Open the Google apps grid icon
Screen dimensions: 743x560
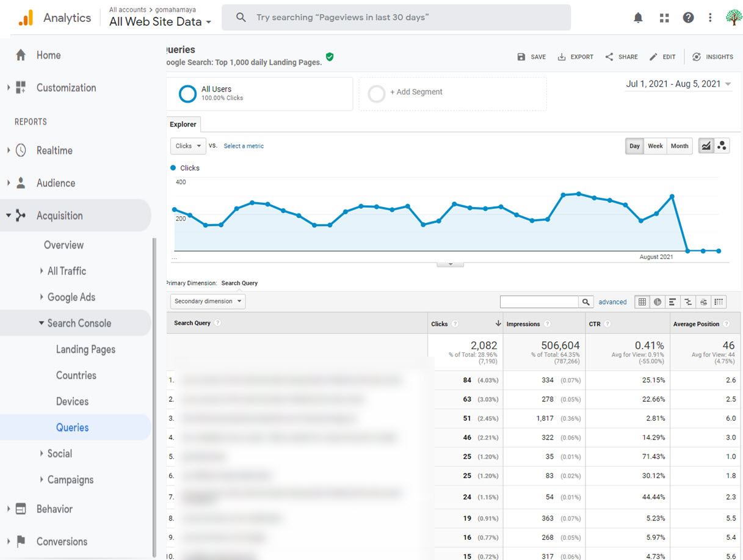pyautogui.click(x=664, y=18)
